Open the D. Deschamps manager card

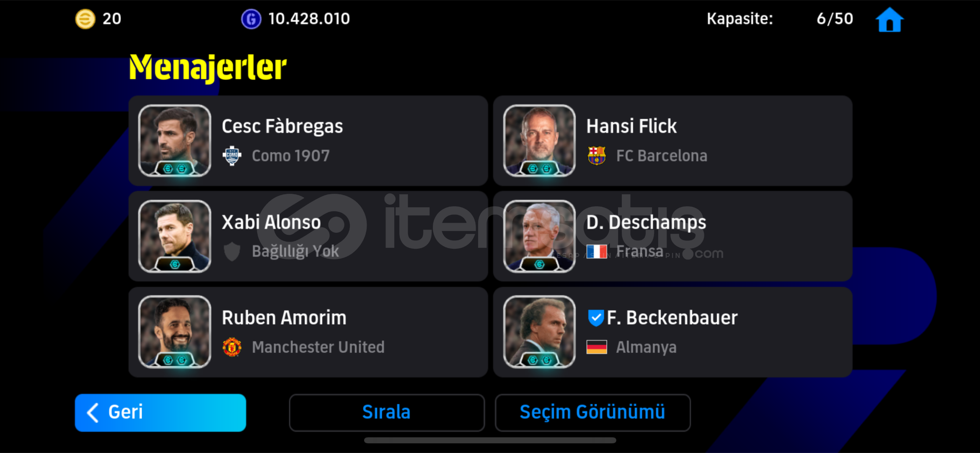[x=673, y=236]
